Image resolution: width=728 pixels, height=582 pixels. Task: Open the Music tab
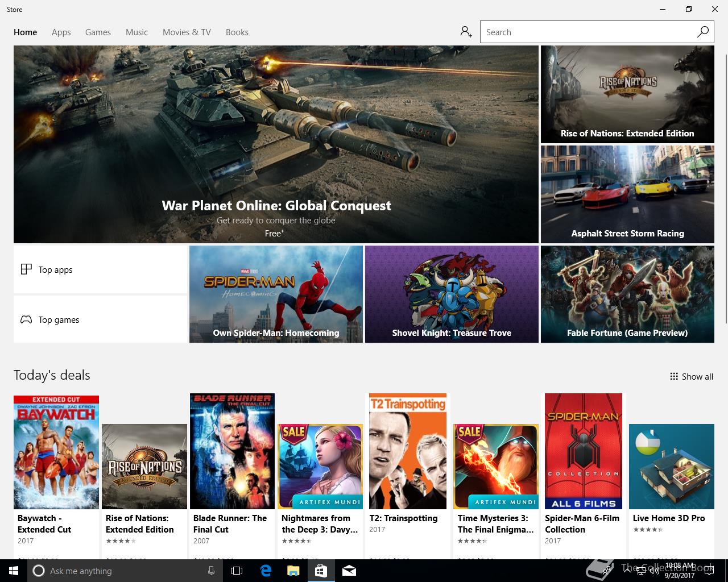click(x=136, y=32)
